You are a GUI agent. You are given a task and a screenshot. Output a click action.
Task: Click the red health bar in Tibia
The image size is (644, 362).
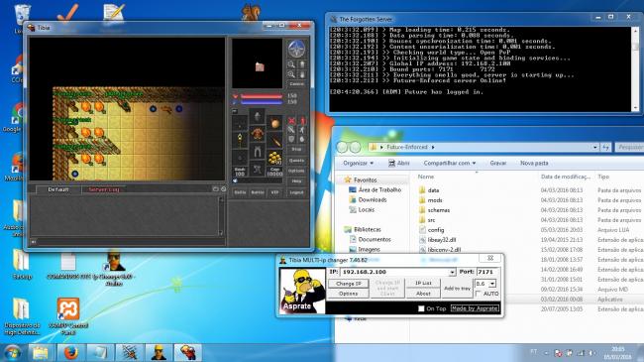(262, 96)
